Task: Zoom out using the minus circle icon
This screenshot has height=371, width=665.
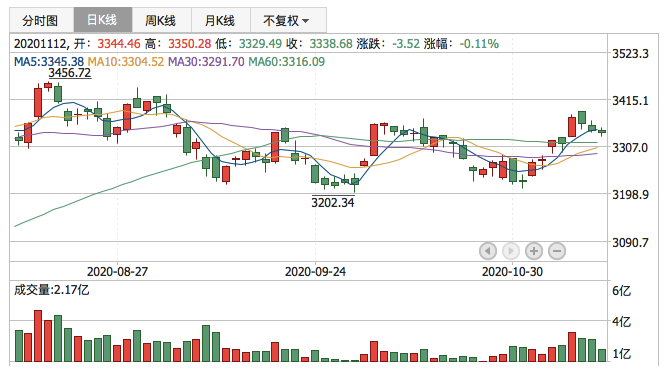Action: coord(557,251)
